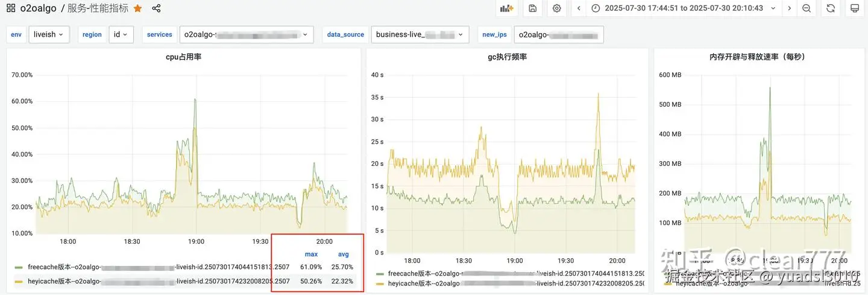Click 70.00% axis label in cpu panel
Screen dimensions: 868x295
click(x=22, y=75)
